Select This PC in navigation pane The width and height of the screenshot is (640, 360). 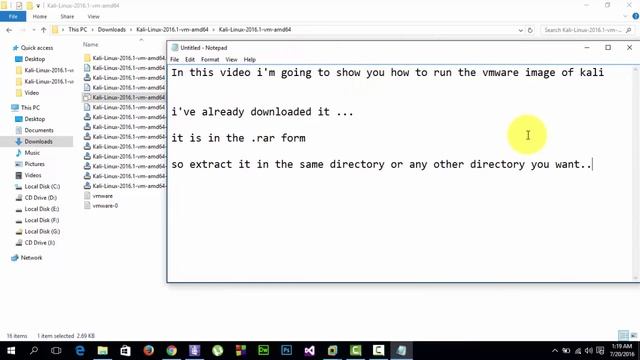30,108
